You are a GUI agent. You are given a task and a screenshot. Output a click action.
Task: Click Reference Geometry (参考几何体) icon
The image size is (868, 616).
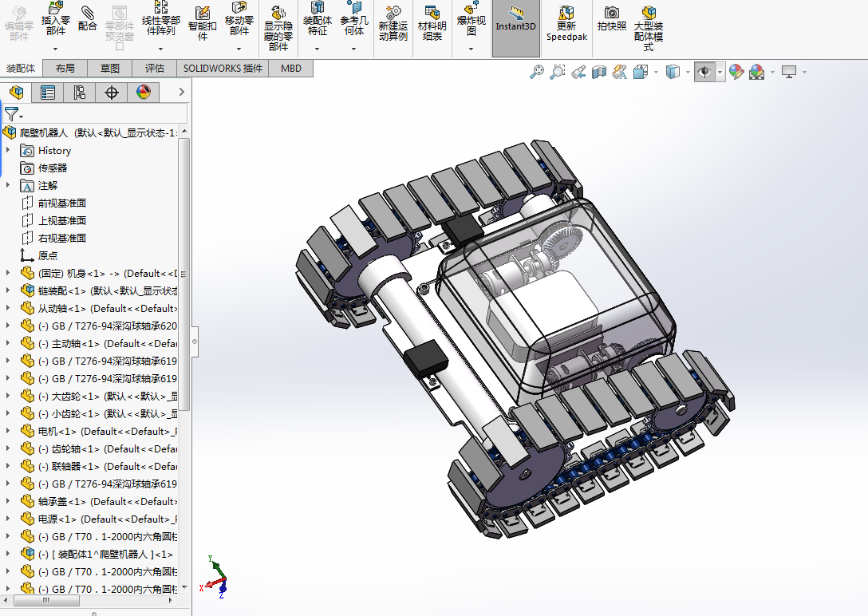(x=353, y=19)
